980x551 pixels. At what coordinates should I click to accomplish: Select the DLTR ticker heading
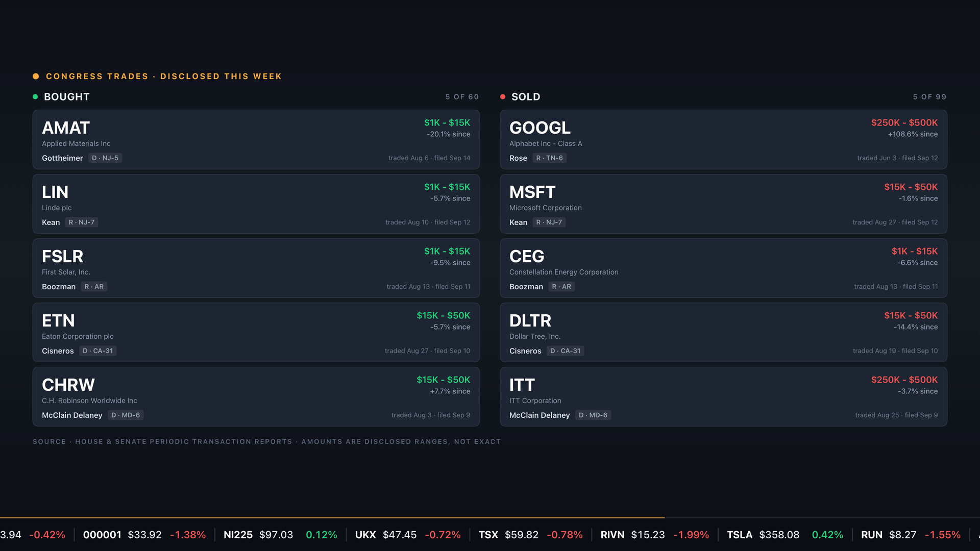tap(530, 320)
